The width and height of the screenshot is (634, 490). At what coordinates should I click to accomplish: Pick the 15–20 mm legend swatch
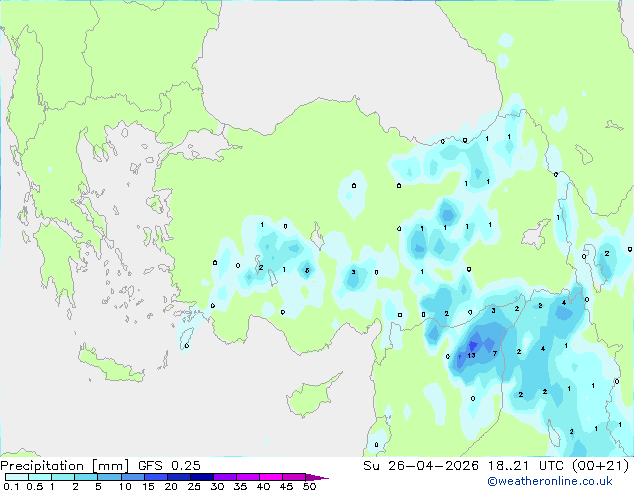click(155, 477)
